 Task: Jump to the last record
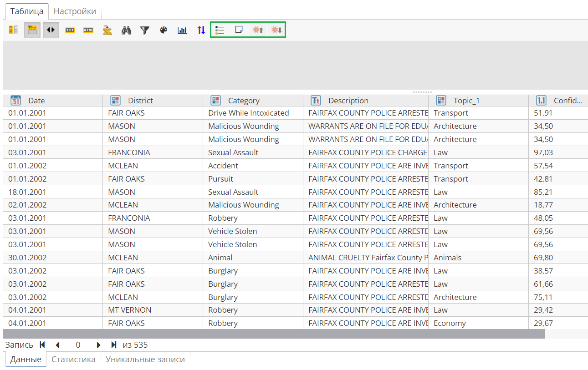pos(114,345)
